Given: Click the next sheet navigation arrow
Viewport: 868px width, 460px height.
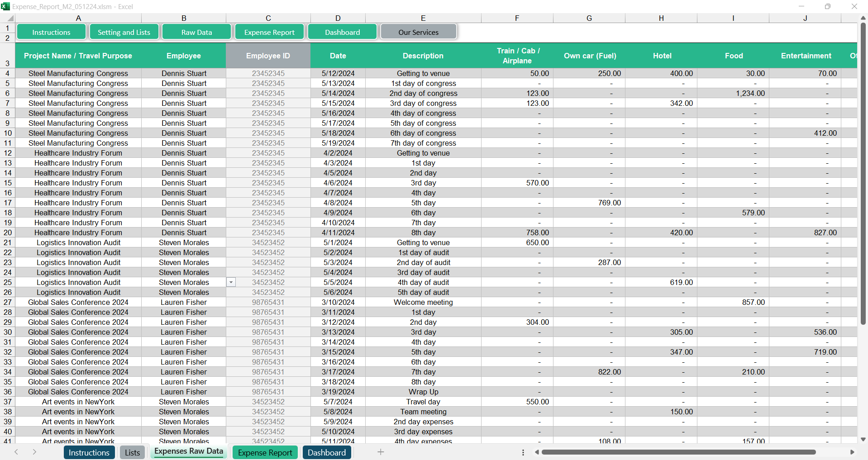Looking at the screenshot, I should [x=34, y=452].
